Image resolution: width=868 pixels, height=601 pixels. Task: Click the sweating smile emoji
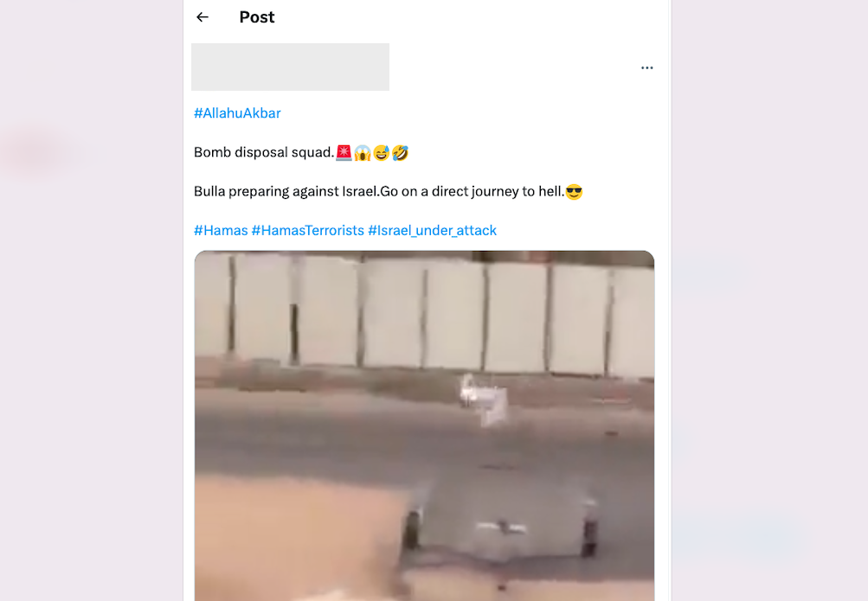point(382,152)
